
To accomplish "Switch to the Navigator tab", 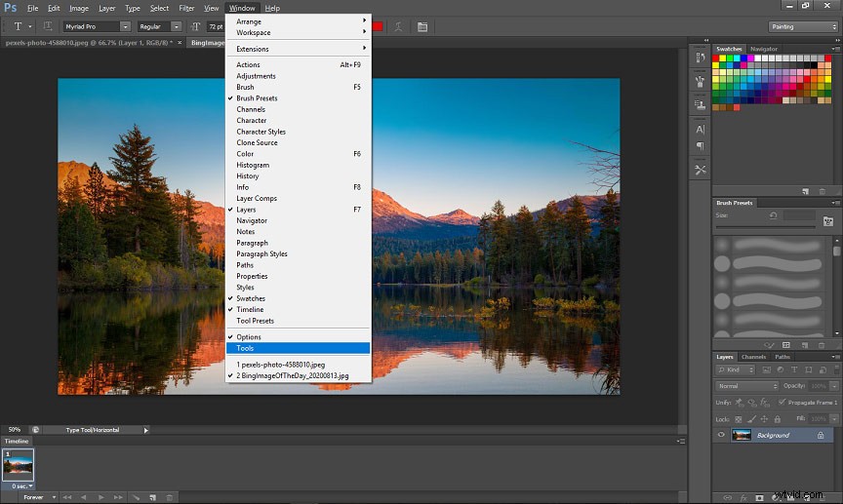I will [x=764, y=49].
